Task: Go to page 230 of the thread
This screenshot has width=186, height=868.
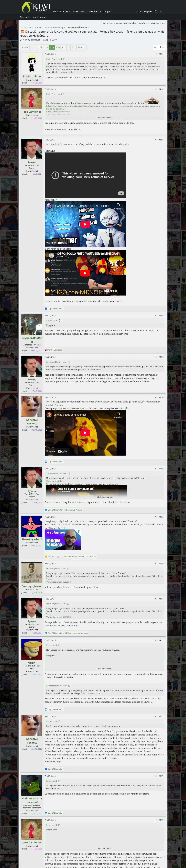Action: point(58,47)
